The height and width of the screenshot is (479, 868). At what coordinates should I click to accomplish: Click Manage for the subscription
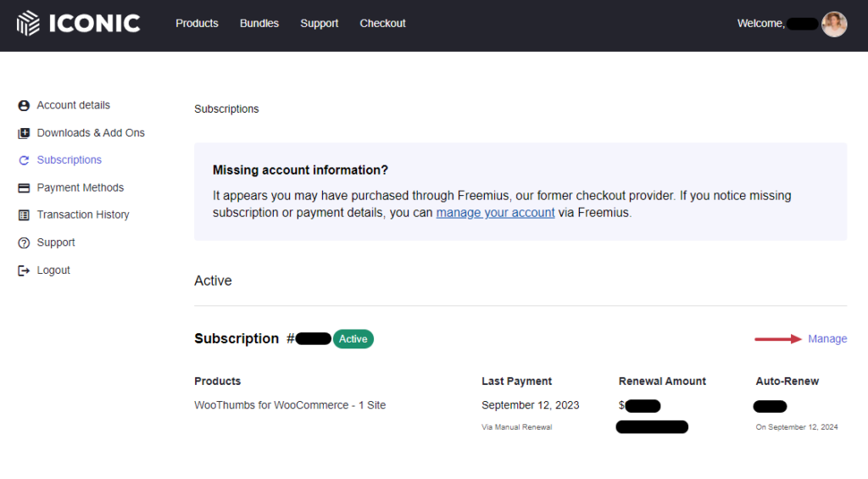(x=827, y=339)
